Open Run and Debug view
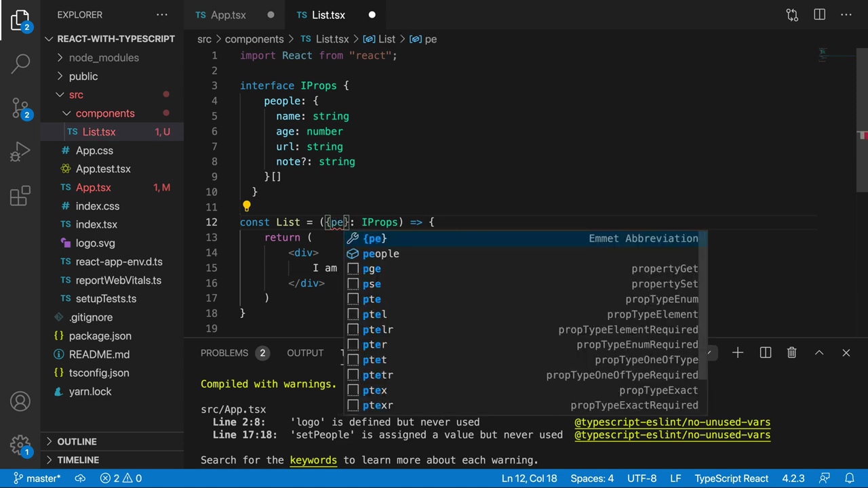 pyautogui.click(x=20, y=151)
